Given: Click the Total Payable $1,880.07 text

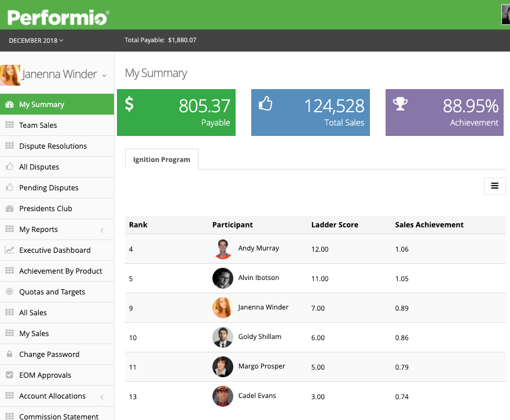Looking at the screenshot, I should (x=160, y=40).
